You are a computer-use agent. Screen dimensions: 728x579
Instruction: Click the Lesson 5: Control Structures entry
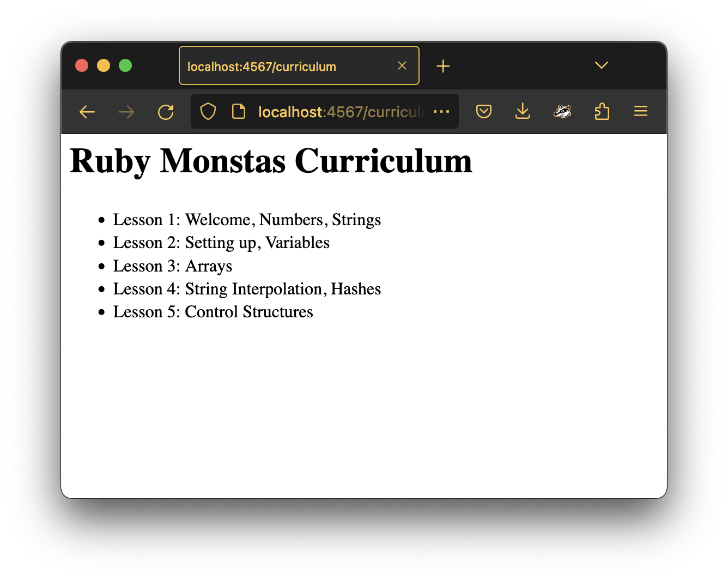pyautogui.click(x=213, y=311)
